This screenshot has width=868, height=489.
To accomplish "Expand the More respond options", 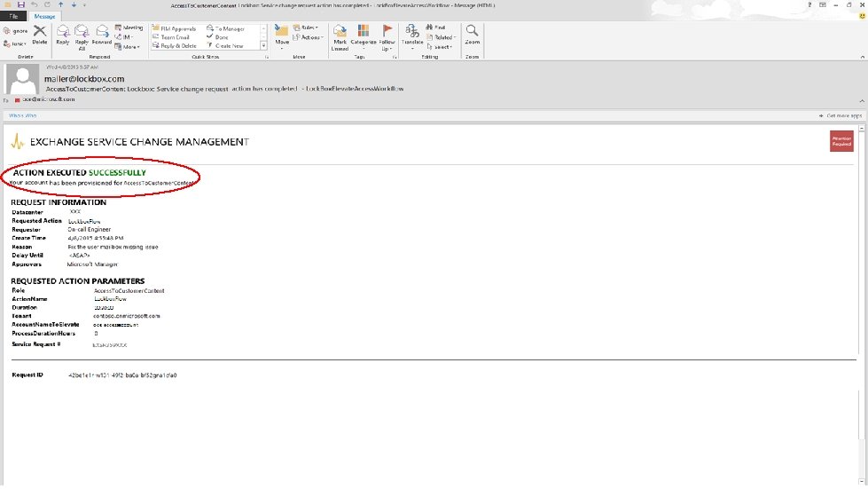I will [128, 47].
